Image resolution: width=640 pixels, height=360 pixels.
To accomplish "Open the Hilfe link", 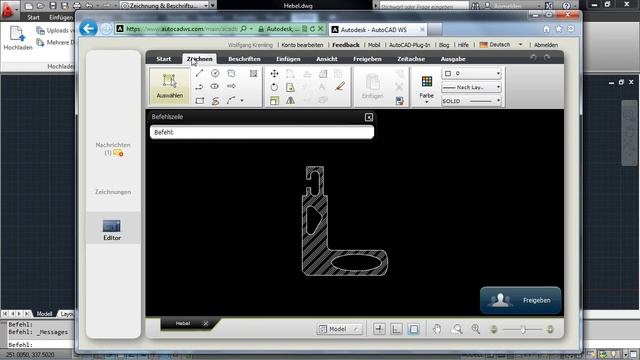I will coord(463,45).
